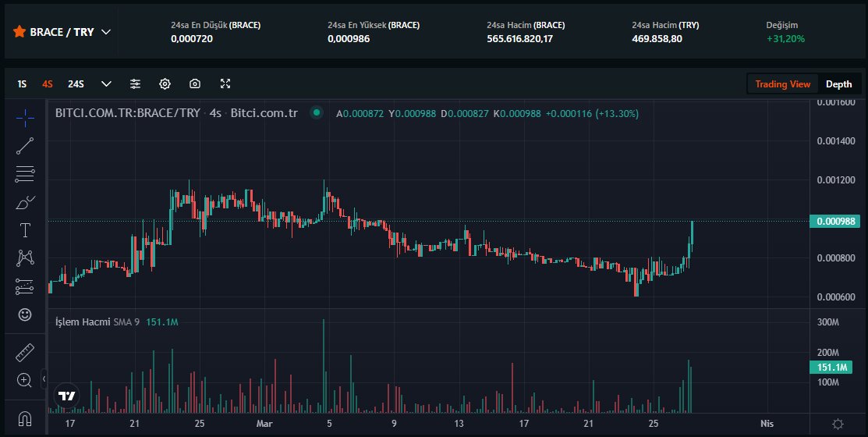Image resolution: width=868 pixels, height=437 pixels.
Task: Click the İşlem Hacmi volume indicator label
Action: [83, 322]
